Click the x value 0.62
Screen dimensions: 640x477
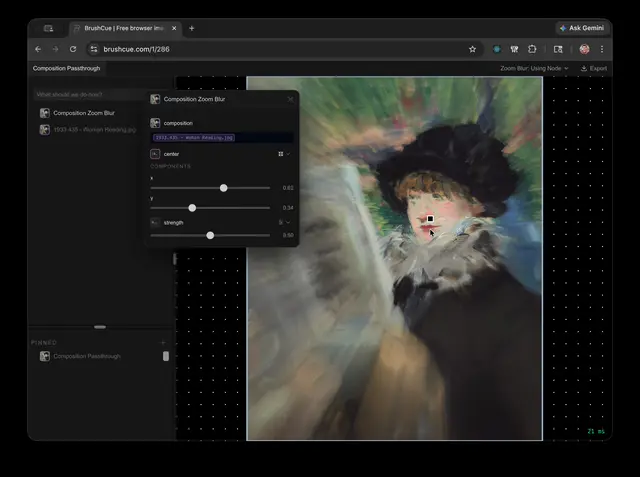point(288,188)
